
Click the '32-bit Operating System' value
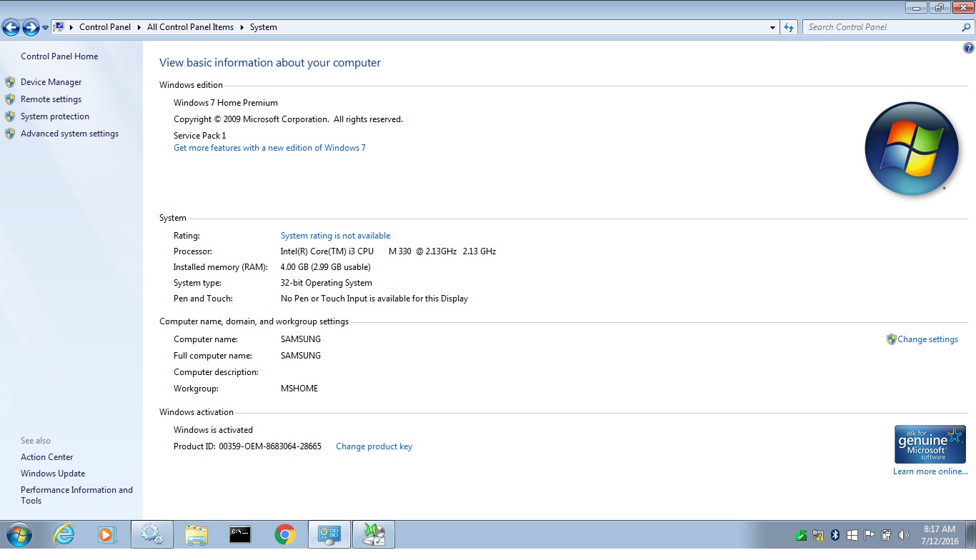click(327, 283)
